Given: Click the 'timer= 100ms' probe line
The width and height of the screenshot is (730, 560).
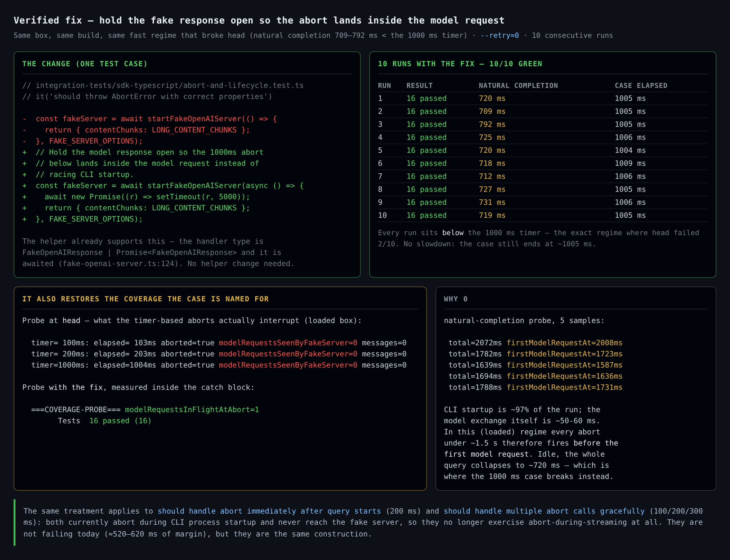Looking at the screenshot, I should [219, 343].
